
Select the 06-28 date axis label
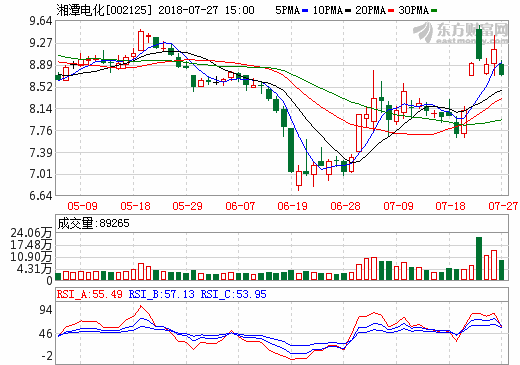point(345,206)
